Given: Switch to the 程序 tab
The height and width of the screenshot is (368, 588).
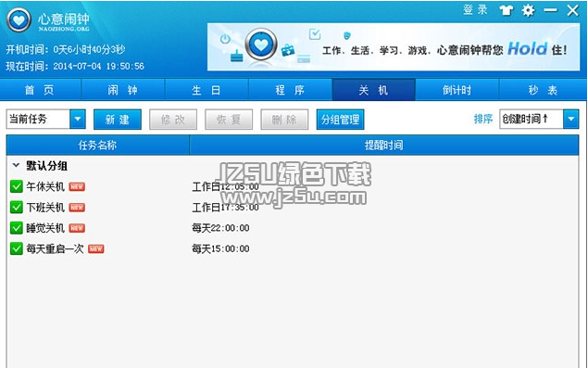Looking at the screenshot, I should pos(290,90).
